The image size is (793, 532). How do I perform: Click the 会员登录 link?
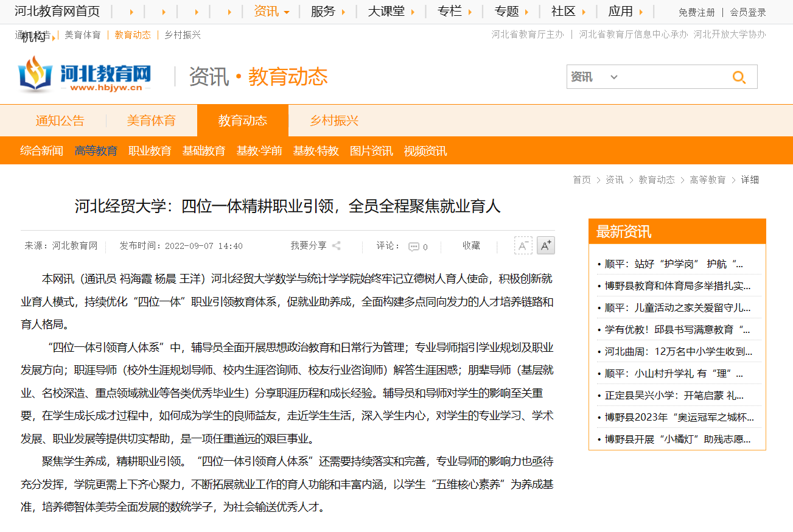748,12
